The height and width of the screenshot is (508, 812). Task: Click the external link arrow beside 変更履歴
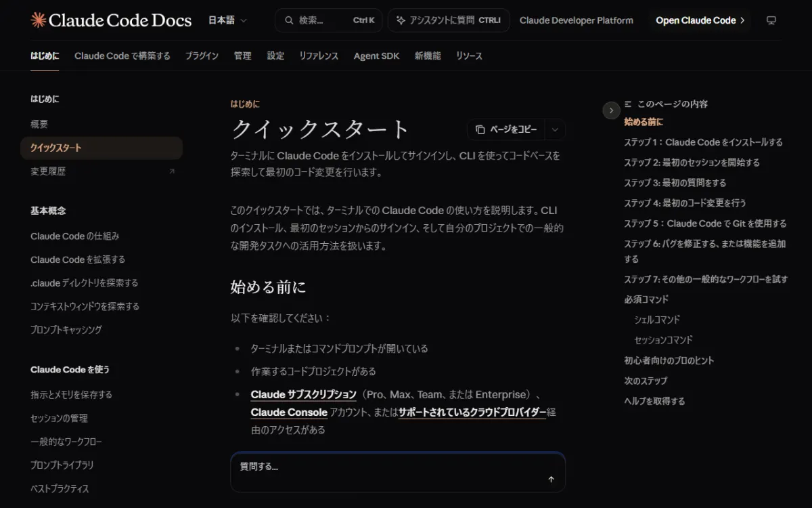click(171, 171)
